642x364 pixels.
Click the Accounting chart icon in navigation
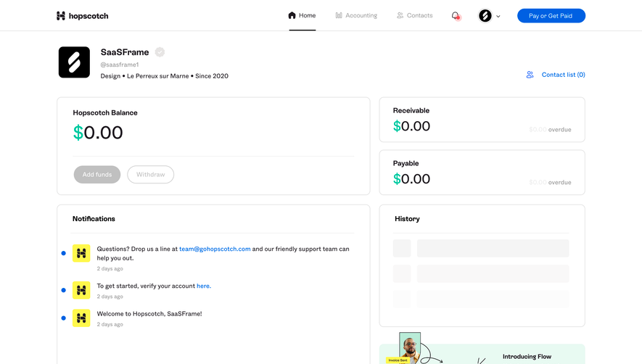coord(339,15)
